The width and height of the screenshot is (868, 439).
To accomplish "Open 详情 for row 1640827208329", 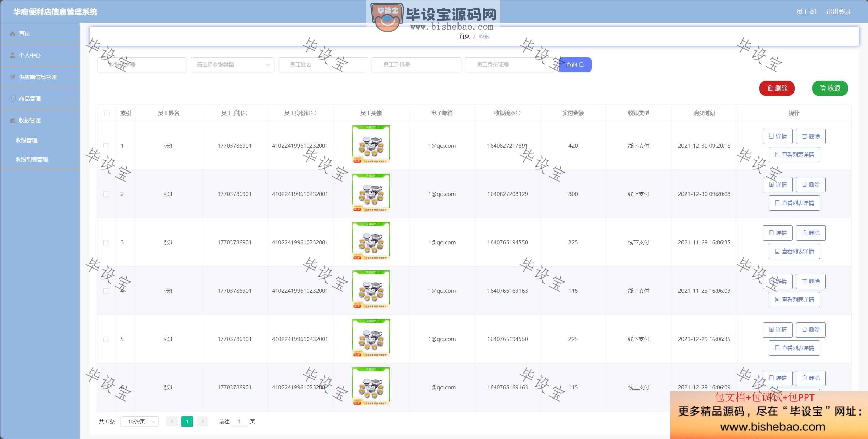I will [x=777, y=184].
